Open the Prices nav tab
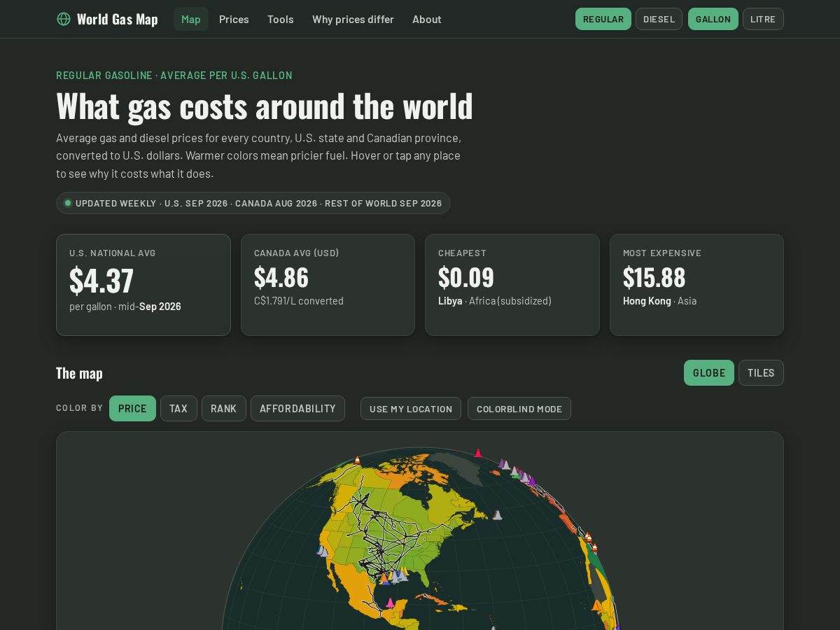840x630 pixels. pyautogui.click(x=234, y=19)
